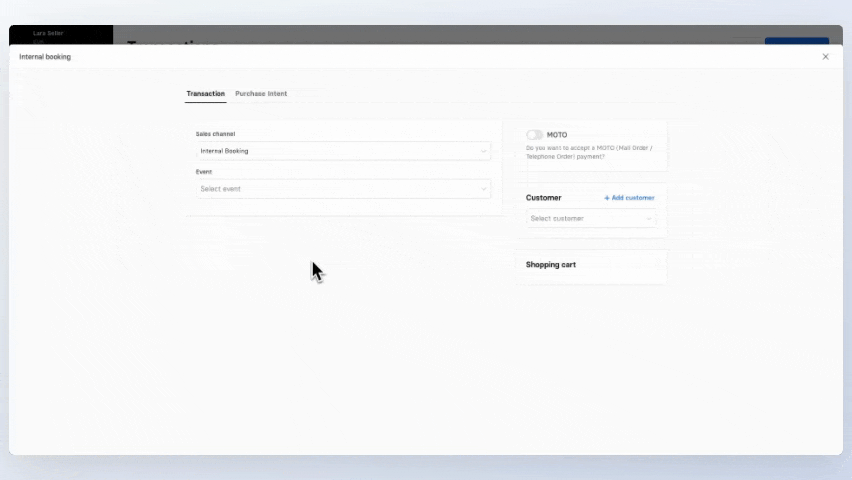Click the plus icon beside Add customer

(606, 198)
